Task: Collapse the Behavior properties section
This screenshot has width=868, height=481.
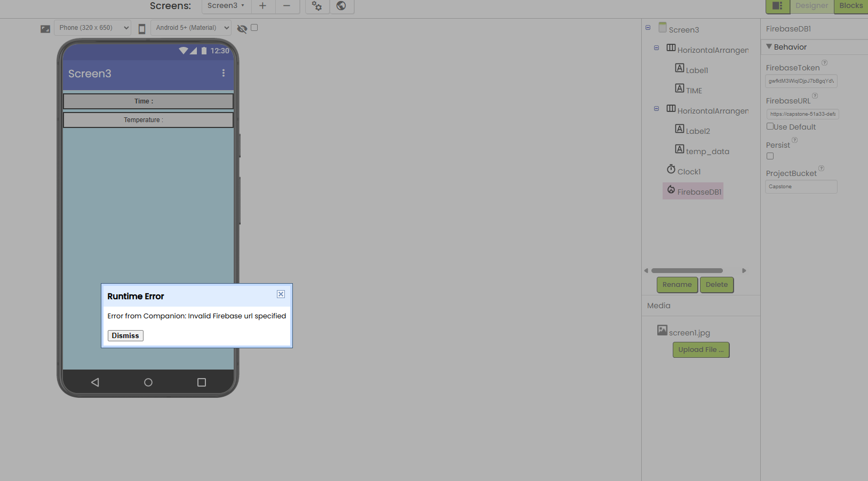Action: coord(769,47)
